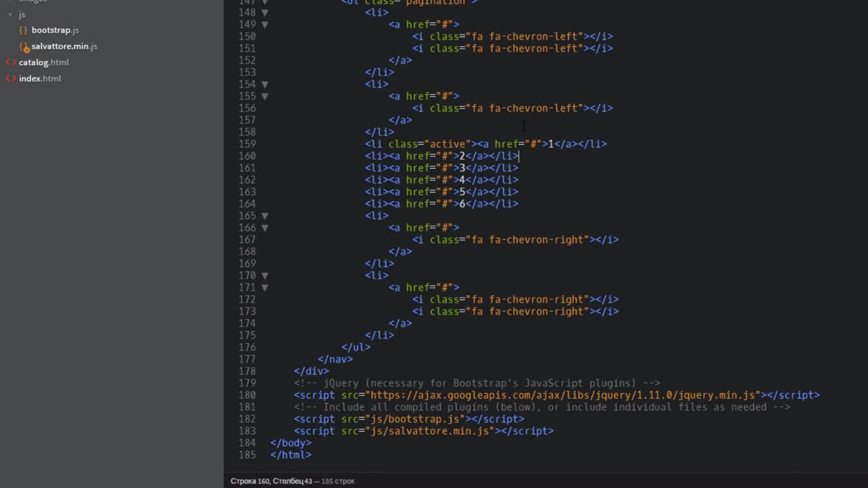The image size is (868, 488).
Task: Click the <a href="#"> tag on line 155
Action: point(424,96)
